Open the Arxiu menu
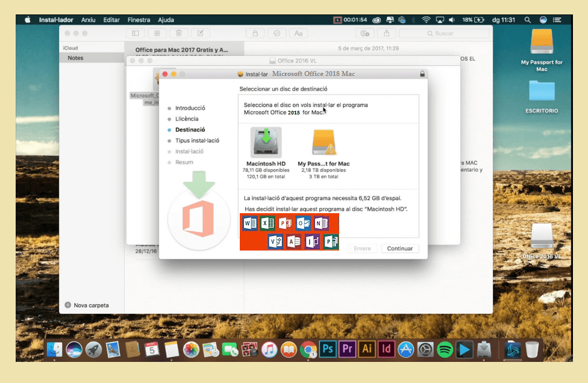The height and width of the screenshot is (383, 588). click(88, 20)
